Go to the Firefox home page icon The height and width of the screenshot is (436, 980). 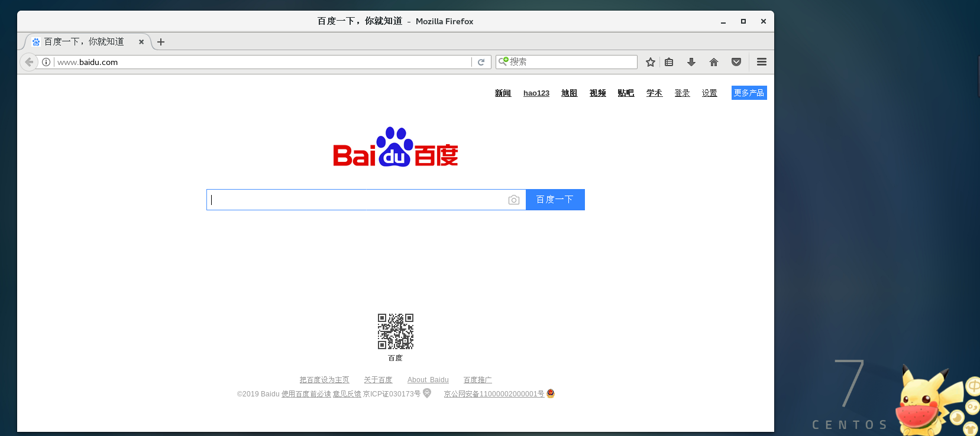714,62
